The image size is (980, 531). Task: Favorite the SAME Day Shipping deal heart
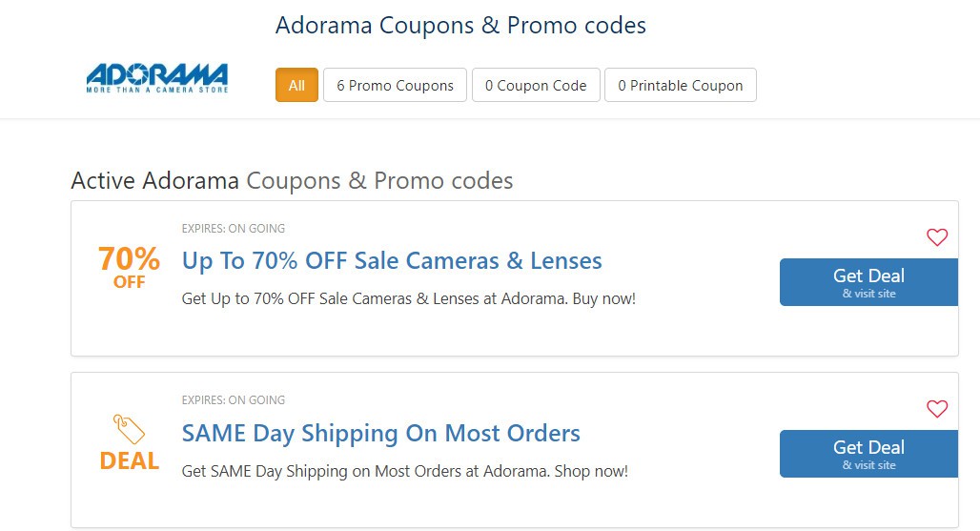tap(937, 409)
